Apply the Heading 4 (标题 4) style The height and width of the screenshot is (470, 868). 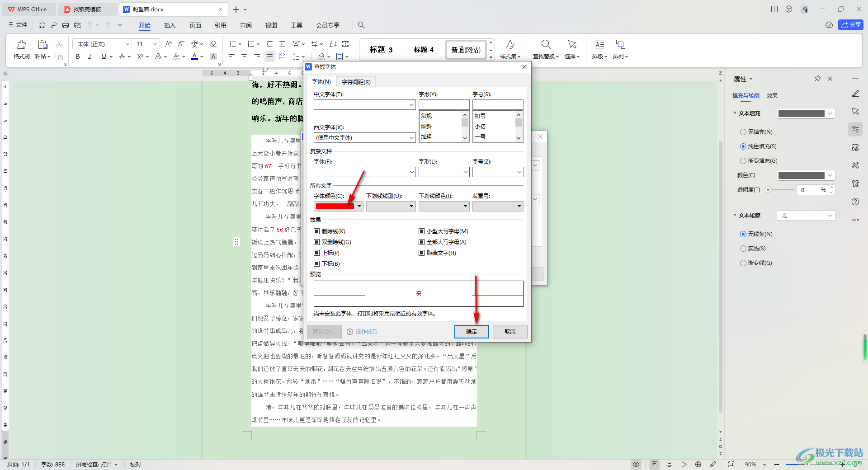tap(424, 50)
